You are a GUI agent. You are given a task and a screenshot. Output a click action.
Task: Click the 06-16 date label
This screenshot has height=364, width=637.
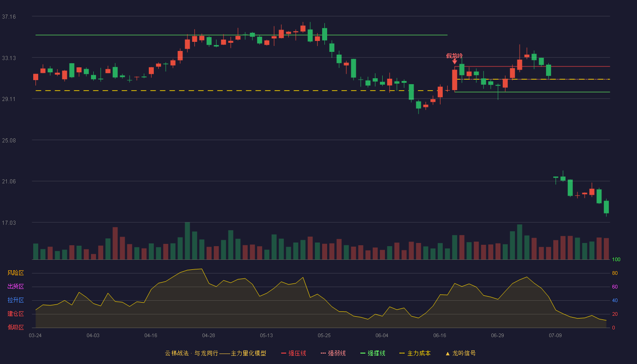440,335
